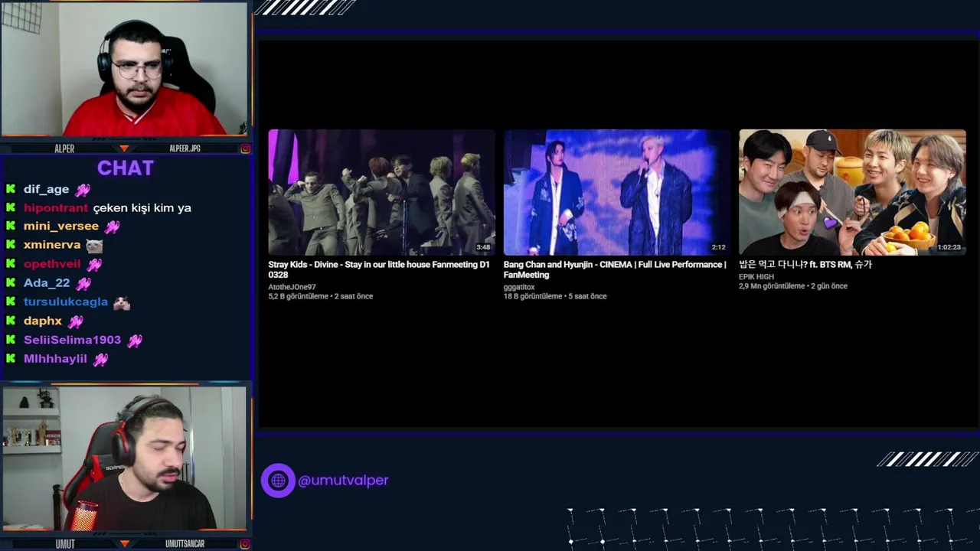
Task: Click the ALPER name label
Action: pyautogui.click(x=65, y=148)
